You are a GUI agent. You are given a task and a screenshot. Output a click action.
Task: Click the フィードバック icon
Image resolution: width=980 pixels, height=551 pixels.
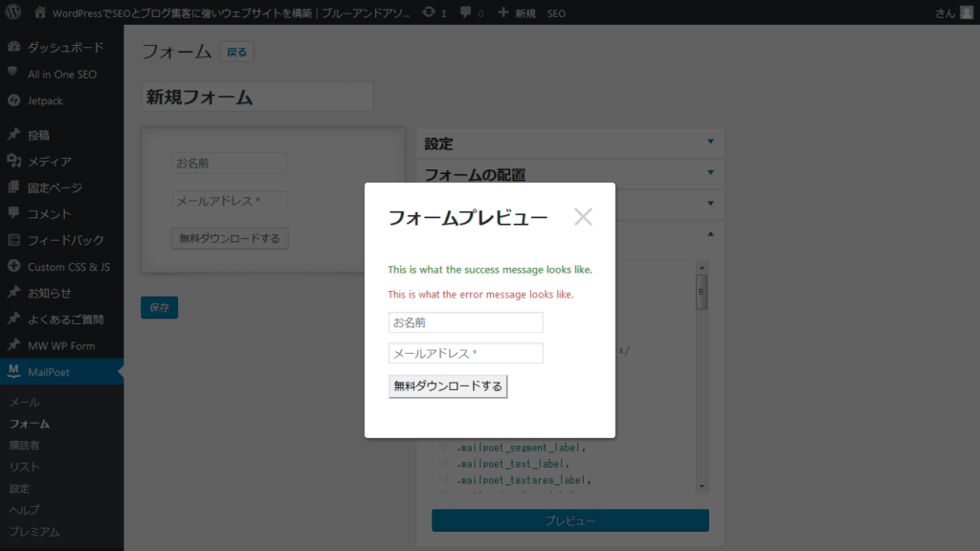click(13, 240)
